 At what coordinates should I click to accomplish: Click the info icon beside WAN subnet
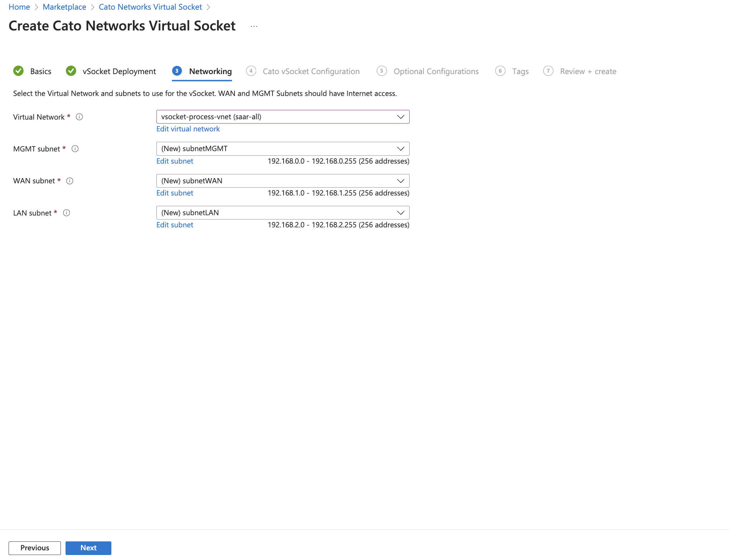[x=69, y=181]
